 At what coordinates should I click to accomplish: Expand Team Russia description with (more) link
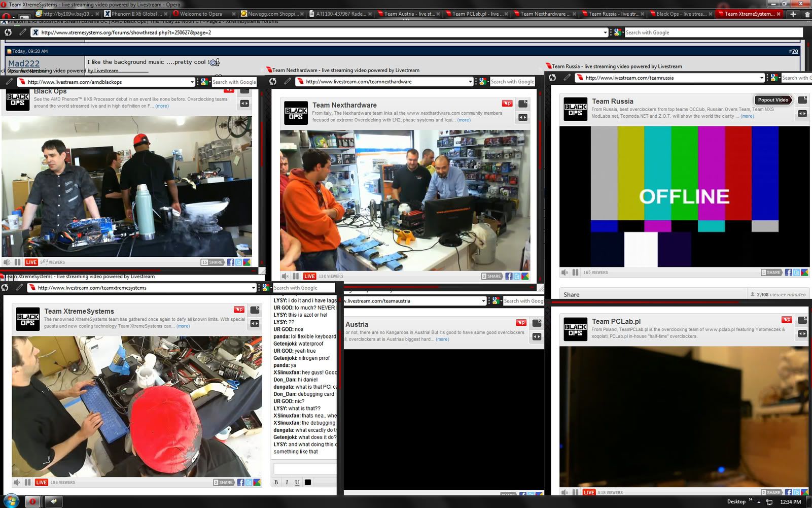click(x=747, y=116)
